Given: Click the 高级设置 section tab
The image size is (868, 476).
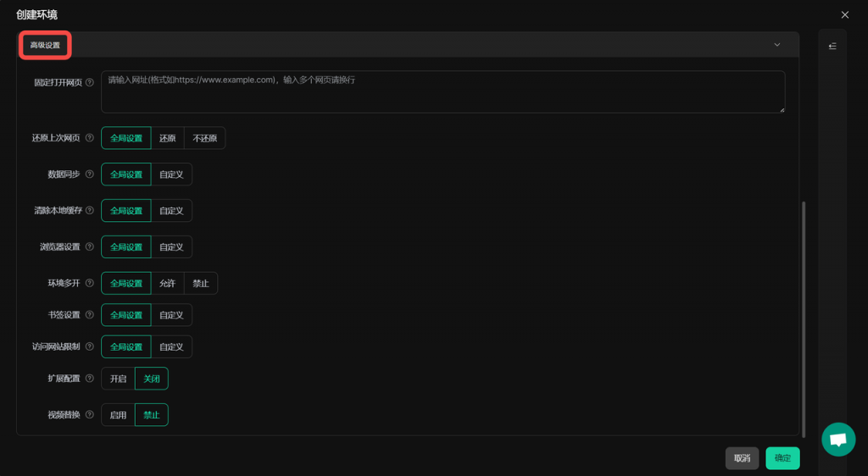Looking at the screenshot, I should [45, 45].
